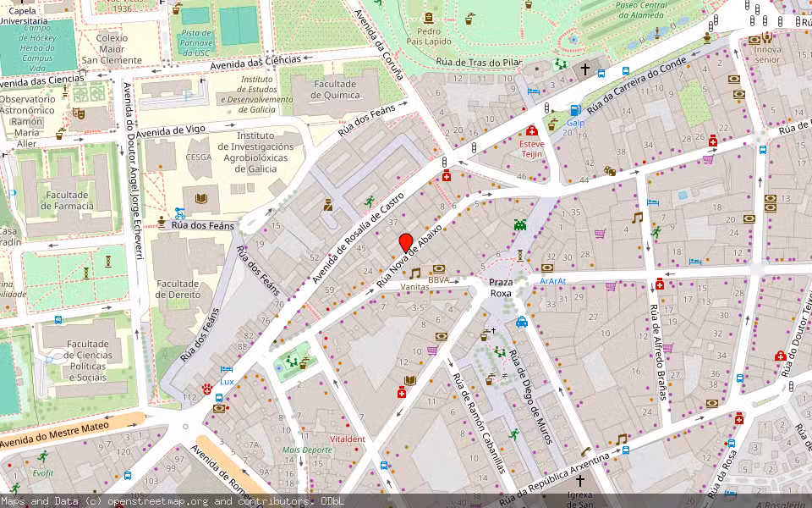This screenshot has height=508, width=812.
Task: Click the dice icon on the map
Action: point(610,170)
